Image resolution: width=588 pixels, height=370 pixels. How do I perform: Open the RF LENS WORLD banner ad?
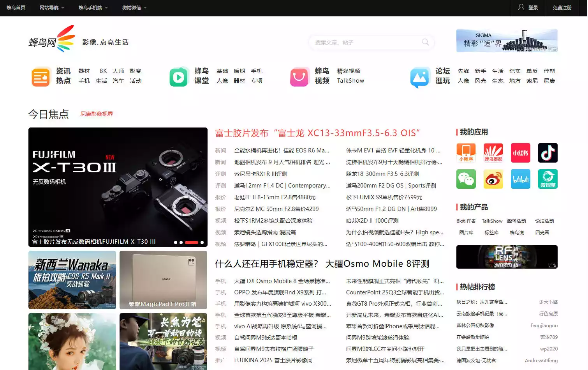[507, 257]
